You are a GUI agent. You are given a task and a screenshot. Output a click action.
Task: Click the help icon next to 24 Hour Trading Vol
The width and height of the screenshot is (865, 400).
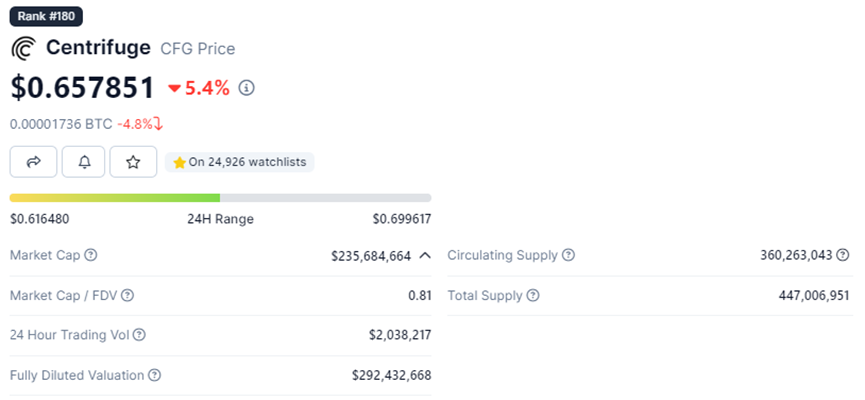click(x=140, y=335)
